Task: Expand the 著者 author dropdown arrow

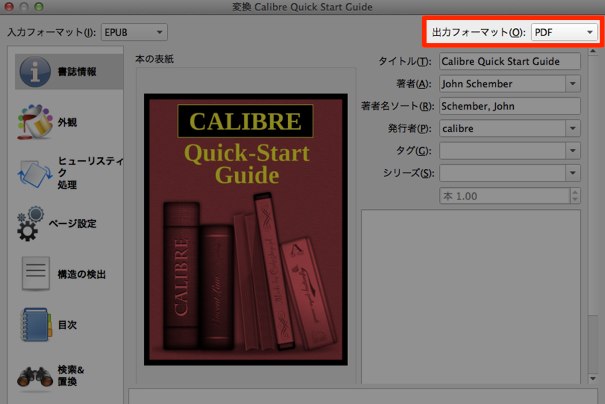Action: (x=573, y=83)
